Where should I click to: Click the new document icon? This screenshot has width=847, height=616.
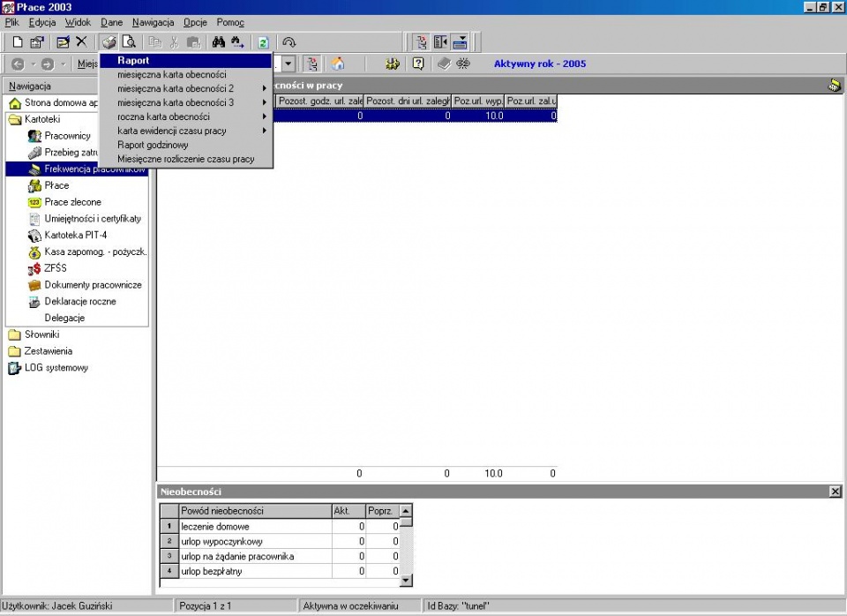point(18,42)
